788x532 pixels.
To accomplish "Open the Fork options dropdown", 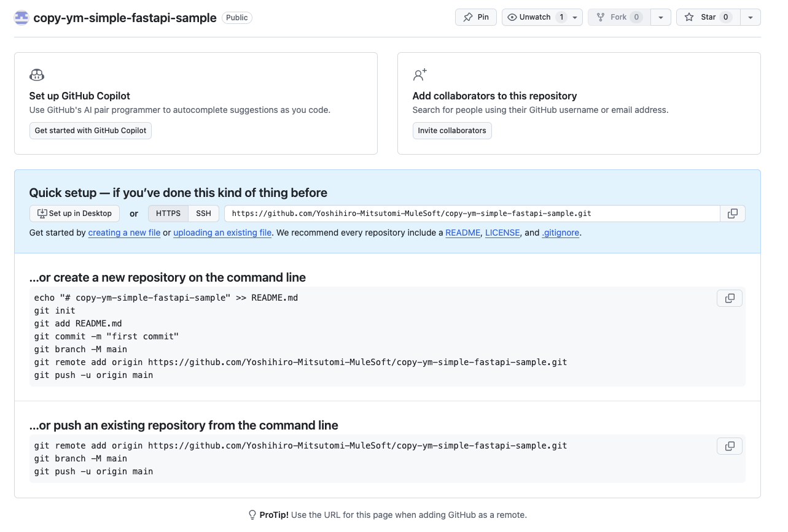I will (x=661, y=17).
